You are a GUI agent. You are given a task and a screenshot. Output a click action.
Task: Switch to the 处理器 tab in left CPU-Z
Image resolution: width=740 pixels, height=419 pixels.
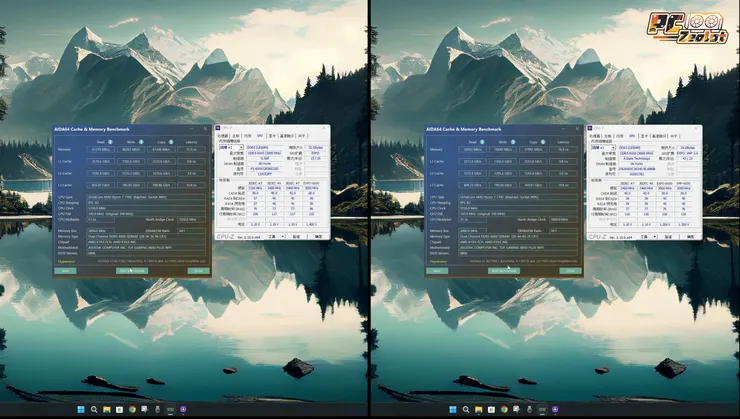223,136
